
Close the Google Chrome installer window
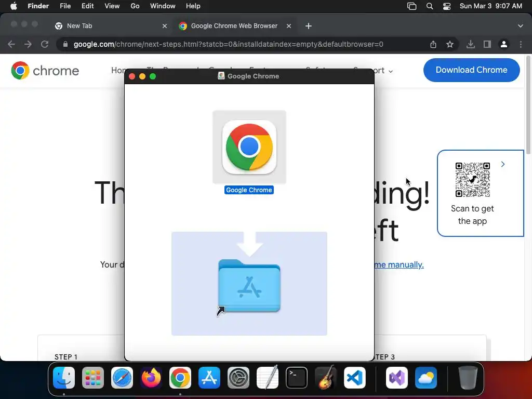(x=132, y=76)
